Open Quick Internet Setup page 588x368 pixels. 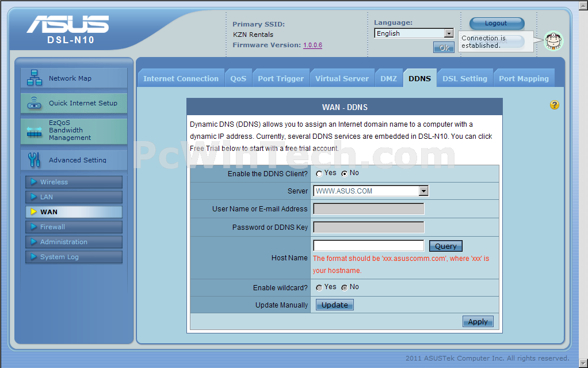click(74, 103)
